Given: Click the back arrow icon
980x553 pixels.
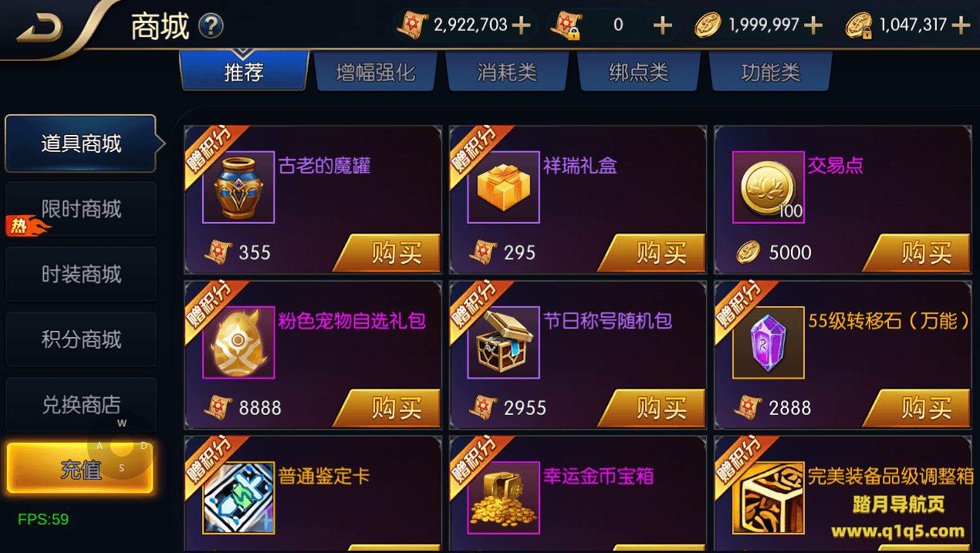Looking at the screenshot, I should 40,28.
